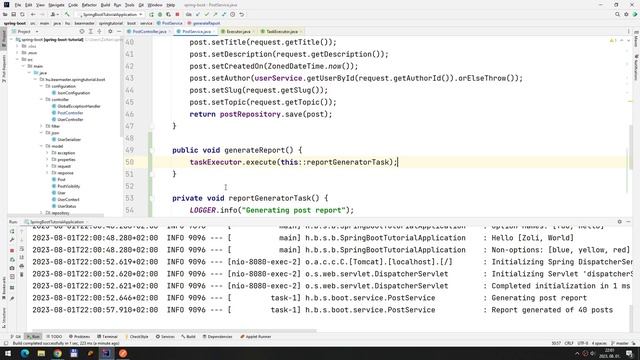Open the Services tool window tab

tap(165, 337)
